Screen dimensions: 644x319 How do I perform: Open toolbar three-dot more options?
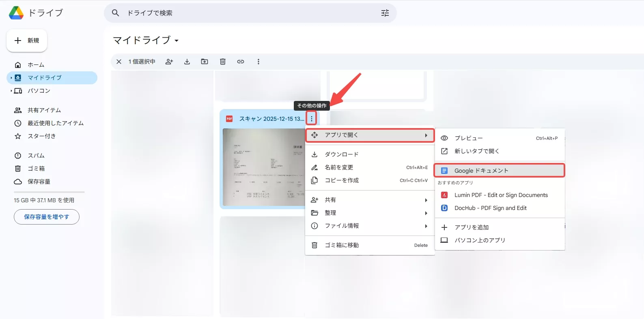point(258,62)
